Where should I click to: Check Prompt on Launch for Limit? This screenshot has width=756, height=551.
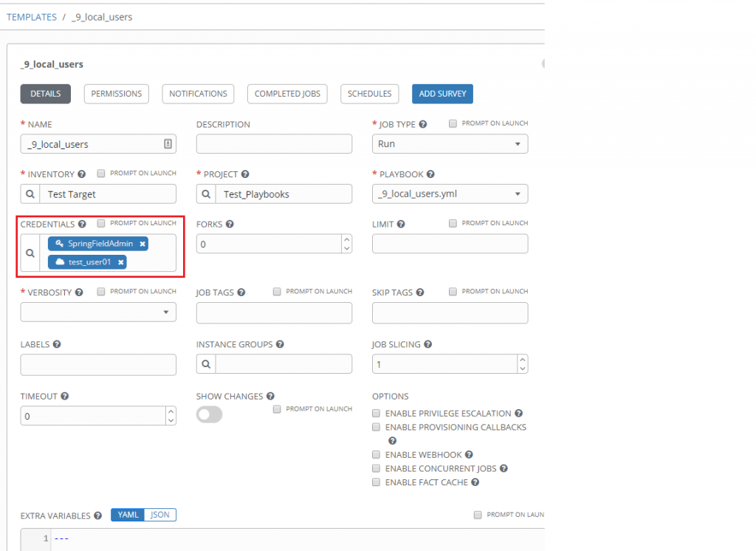click(x=453, y=223)
